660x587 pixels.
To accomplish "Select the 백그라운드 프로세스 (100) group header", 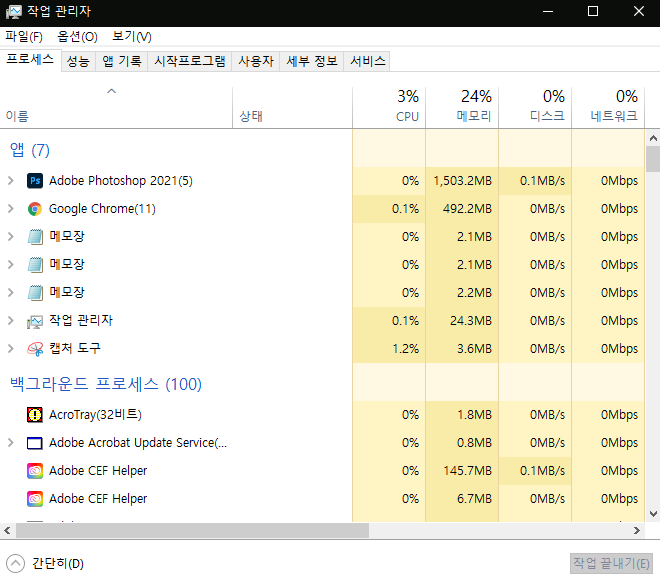I will [106, 384].
